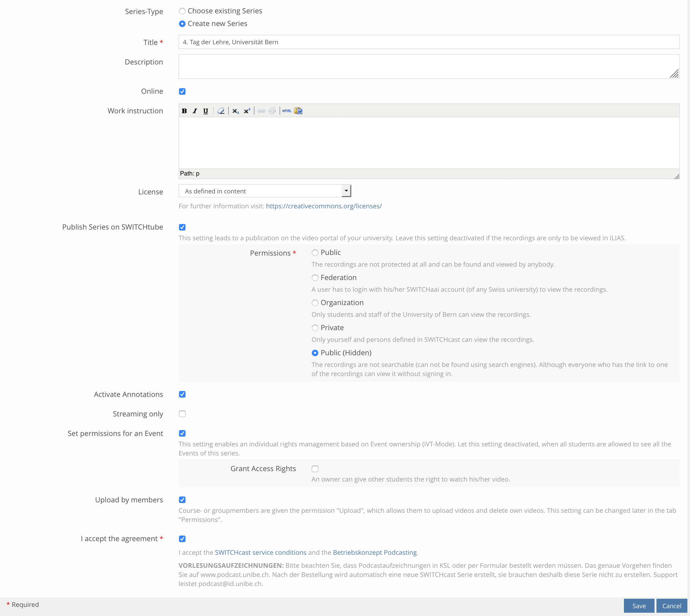
Task: Click the Paste from Word icon
Action: pyautogui.click(x=298, y=111)
